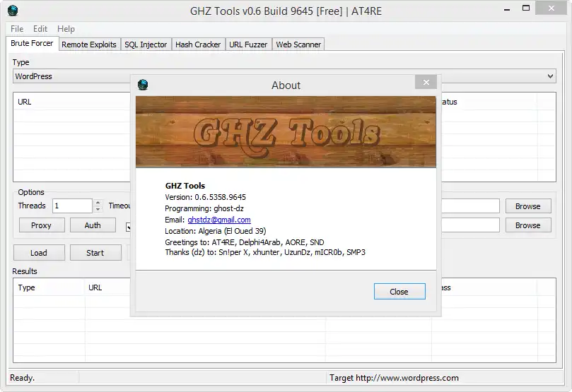Click the Ready. status bar text
Viewport: 572px width, 392px height.
coord(22,378)
